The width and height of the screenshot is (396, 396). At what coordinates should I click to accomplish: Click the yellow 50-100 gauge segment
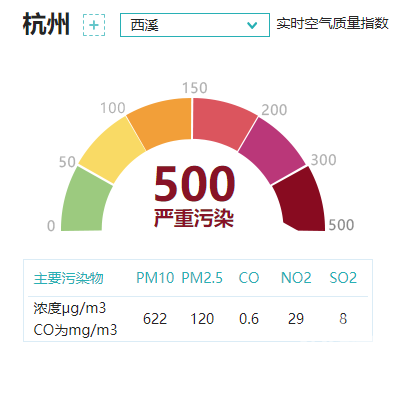(x=112, y=150)
